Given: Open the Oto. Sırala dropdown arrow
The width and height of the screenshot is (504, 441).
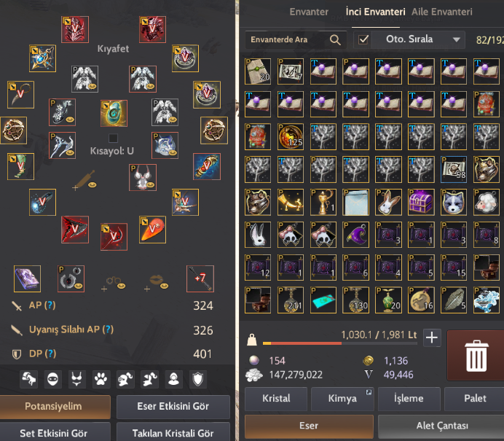Looking at the screenshot, I should click(456, 39).
